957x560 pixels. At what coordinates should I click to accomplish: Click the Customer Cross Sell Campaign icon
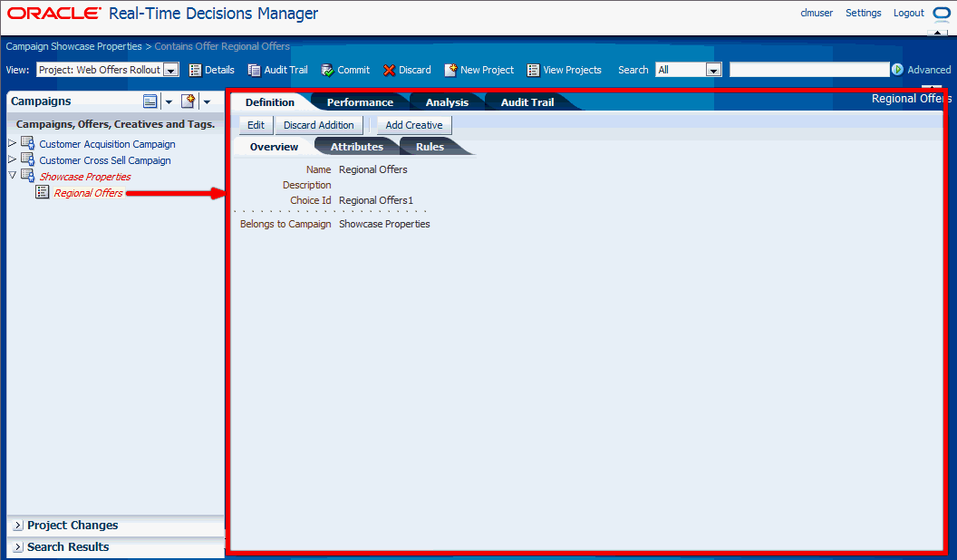coord(27,159)
